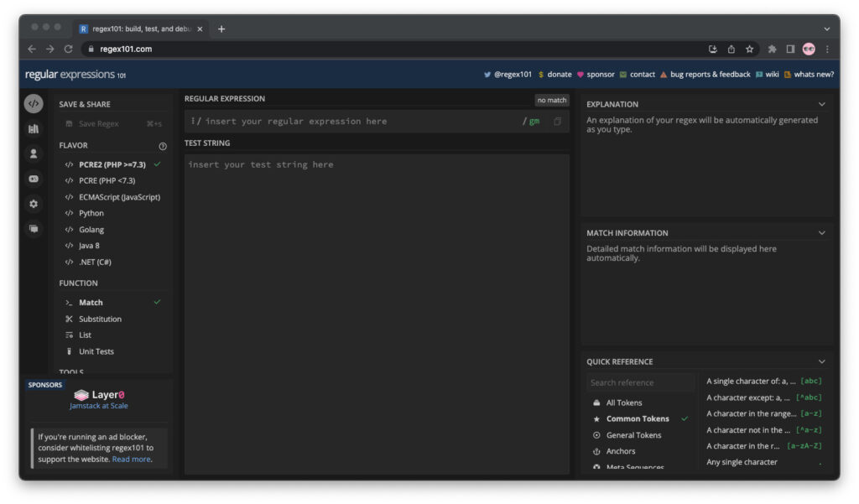The width and height of the screenshot is (859, 504).
Task: Select ECMAScript (JavaScript) flavor
Action: point(113,197)
